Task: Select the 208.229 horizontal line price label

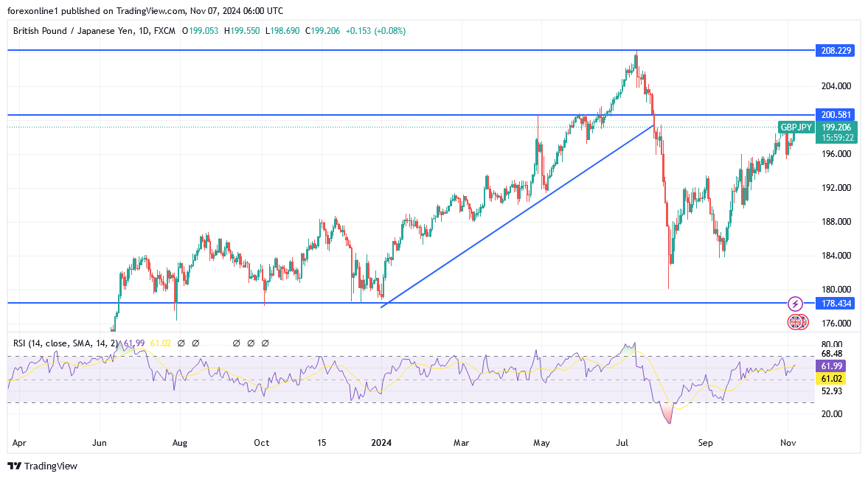Action: click(835, 51)
